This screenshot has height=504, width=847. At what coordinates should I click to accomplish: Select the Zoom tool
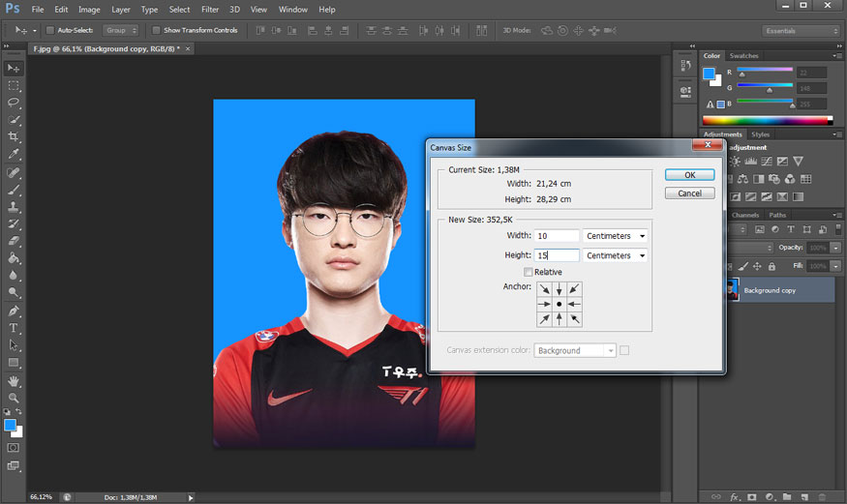pos(14,399)
